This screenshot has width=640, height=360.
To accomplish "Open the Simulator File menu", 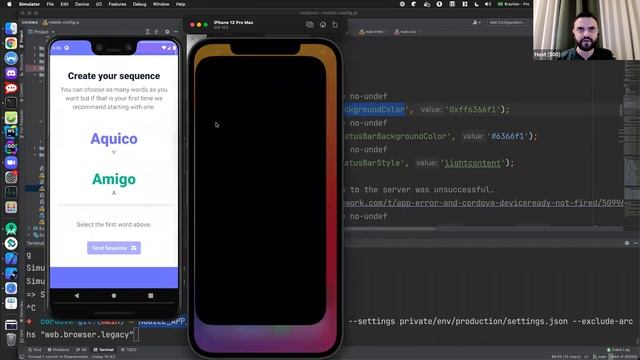I will (x=50, y=4).
